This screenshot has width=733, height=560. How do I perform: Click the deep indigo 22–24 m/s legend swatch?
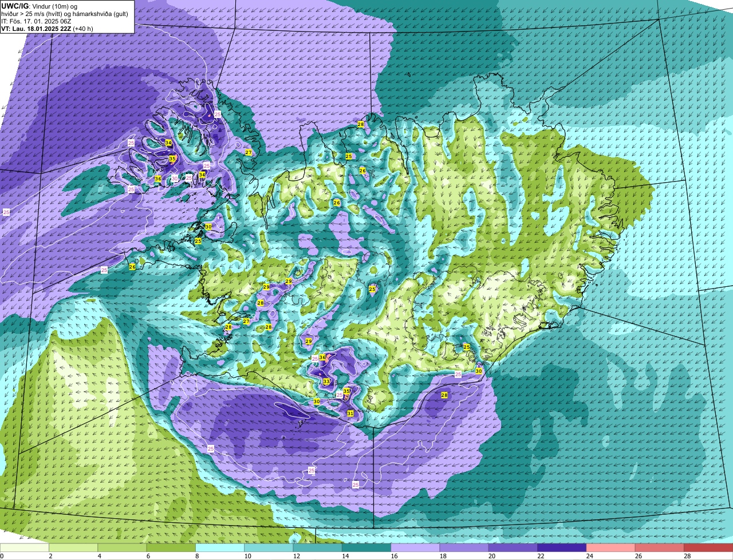562,547
